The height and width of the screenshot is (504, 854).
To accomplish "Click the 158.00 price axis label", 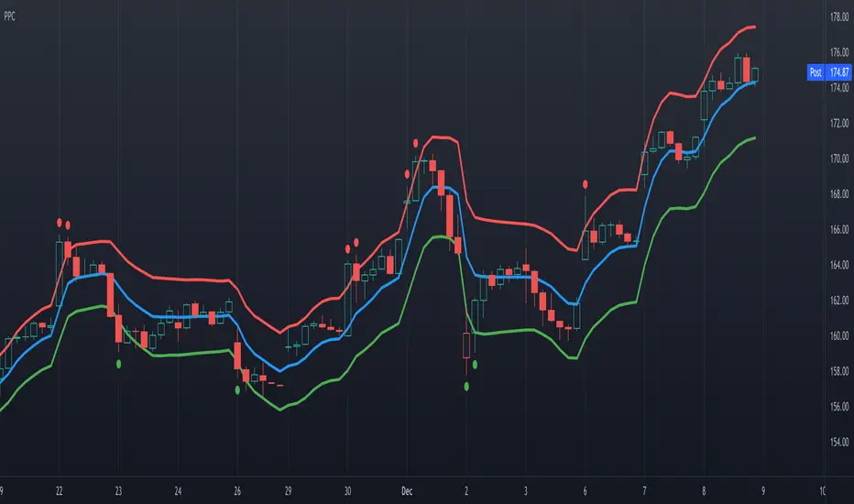I will (839, 371).
